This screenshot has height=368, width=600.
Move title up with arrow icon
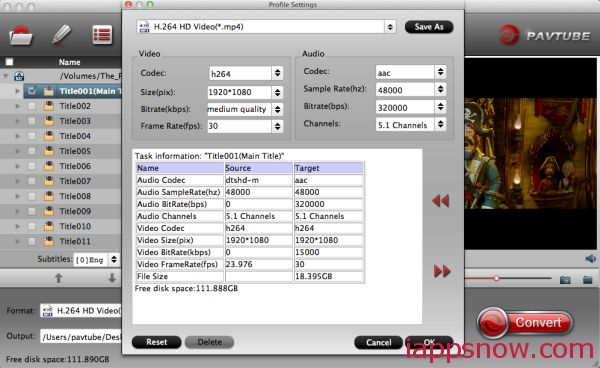click(59, 278)
